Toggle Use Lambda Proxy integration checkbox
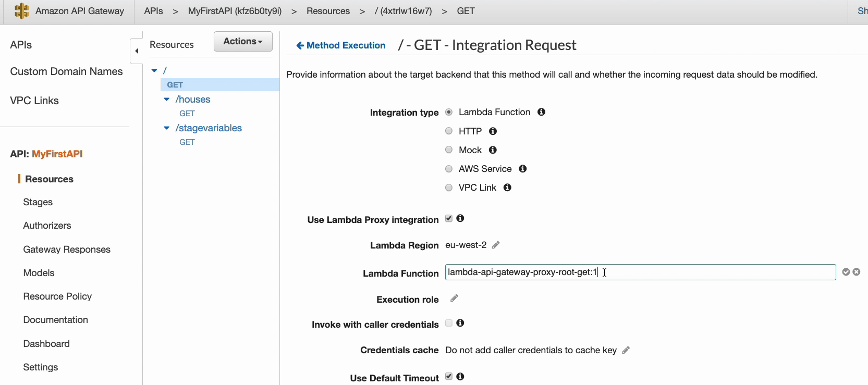 pos(449,218)
